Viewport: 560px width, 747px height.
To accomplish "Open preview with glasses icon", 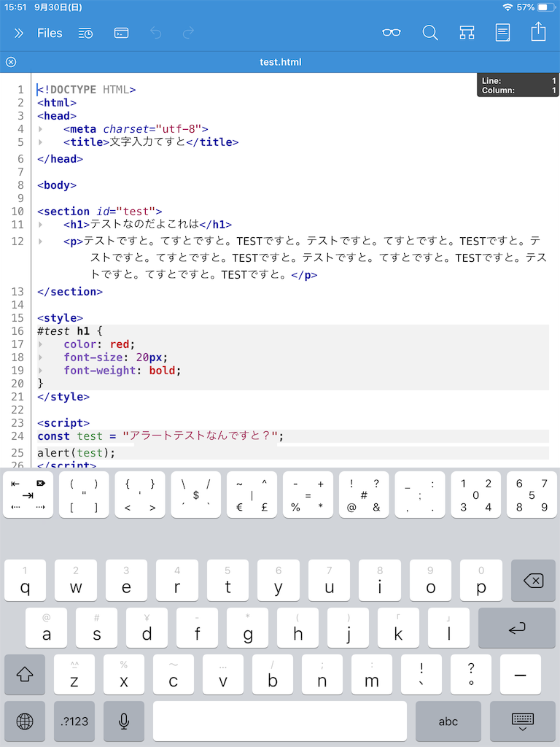I will point(392,33).
